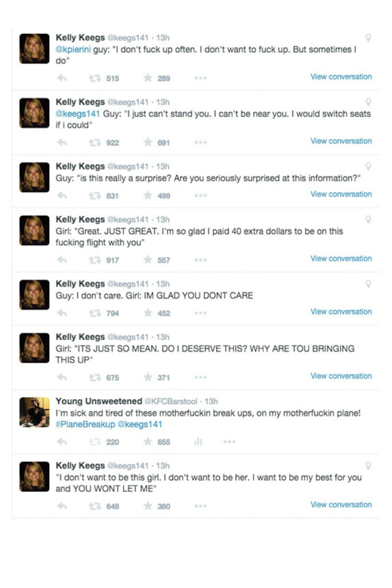The image size is (392, 588).
Task: Open the @kpierini mention link
Action: tap(73, 50)
